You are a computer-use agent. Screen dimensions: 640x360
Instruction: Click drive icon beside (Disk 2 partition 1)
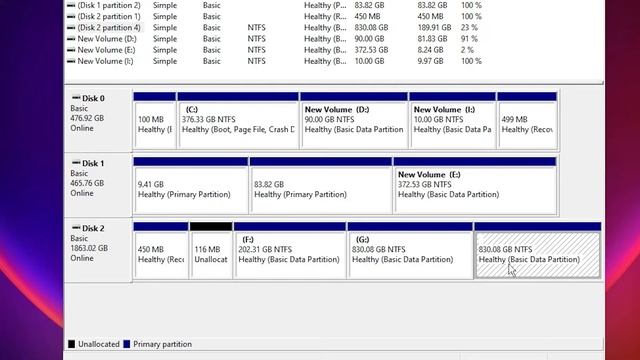tap(71, 16)
